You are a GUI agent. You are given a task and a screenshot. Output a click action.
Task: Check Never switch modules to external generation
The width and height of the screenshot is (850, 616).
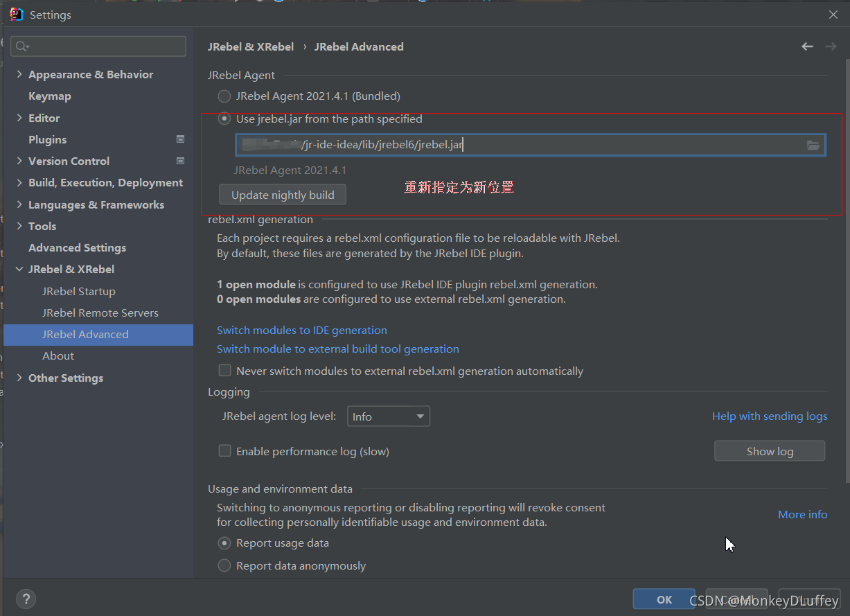point(224,371)
